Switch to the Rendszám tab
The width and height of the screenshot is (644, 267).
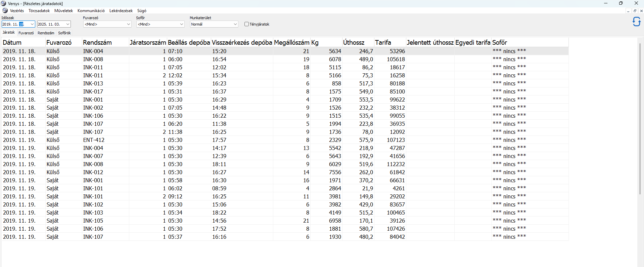click(x=46, y=33)
